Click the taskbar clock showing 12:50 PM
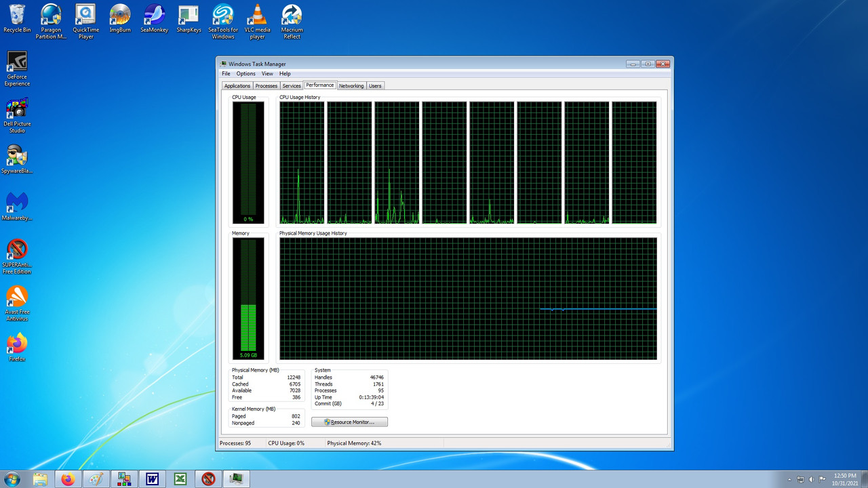This screenshot has height=488, width=868. pos(845,479)
